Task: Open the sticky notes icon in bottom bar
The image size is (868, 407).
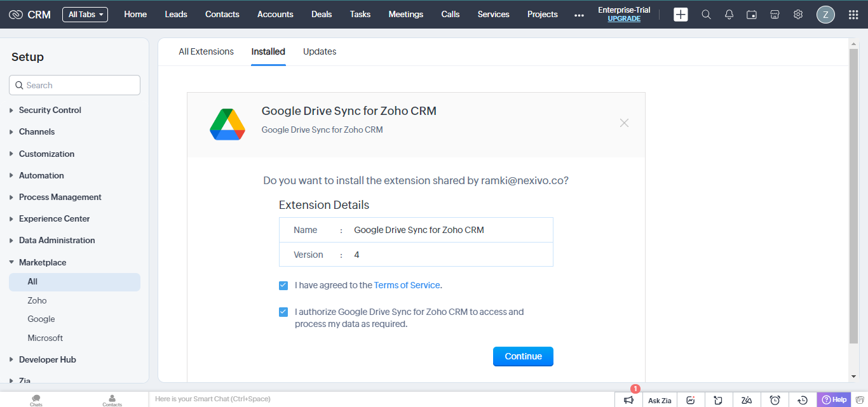Action: click(718, 400)
